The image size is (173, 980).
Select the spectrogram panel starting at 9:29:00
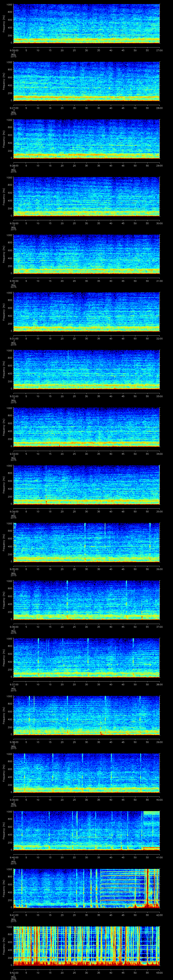(86, 197)
